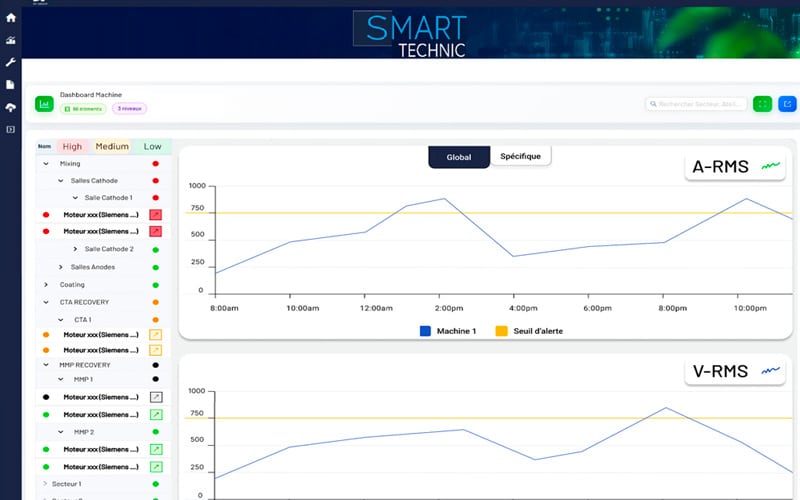
Task: Click the Rechercher Secteur search field
Action: [x=695, y=104]
